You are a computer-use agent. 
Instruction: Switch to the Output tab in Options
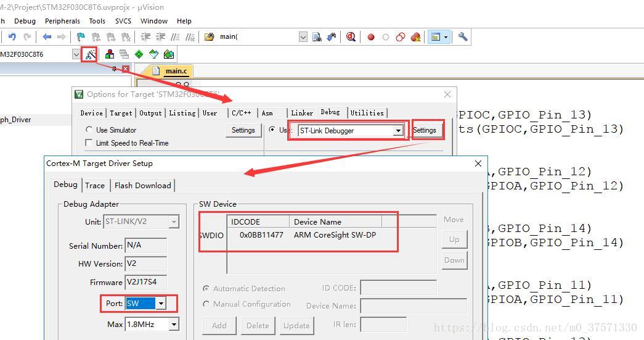(150, 113)
